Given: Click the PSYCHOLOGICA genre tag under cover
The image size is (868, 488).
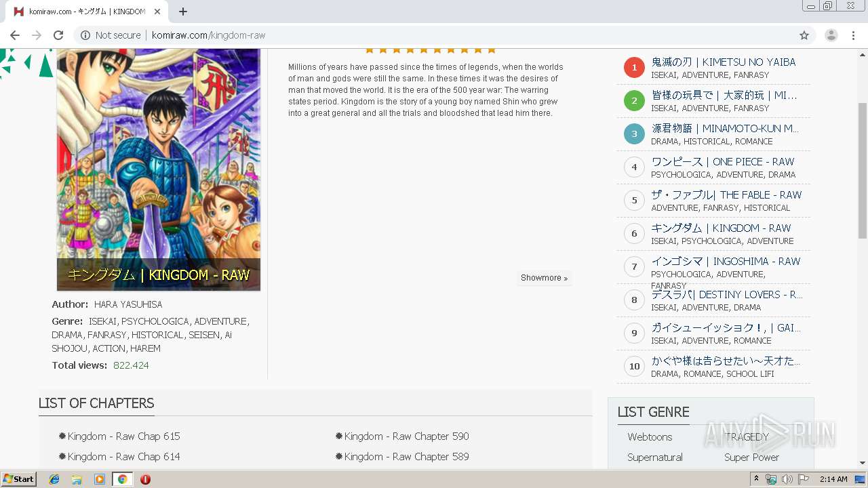Looking at the screenshot, I should click(x=155, y=321).
